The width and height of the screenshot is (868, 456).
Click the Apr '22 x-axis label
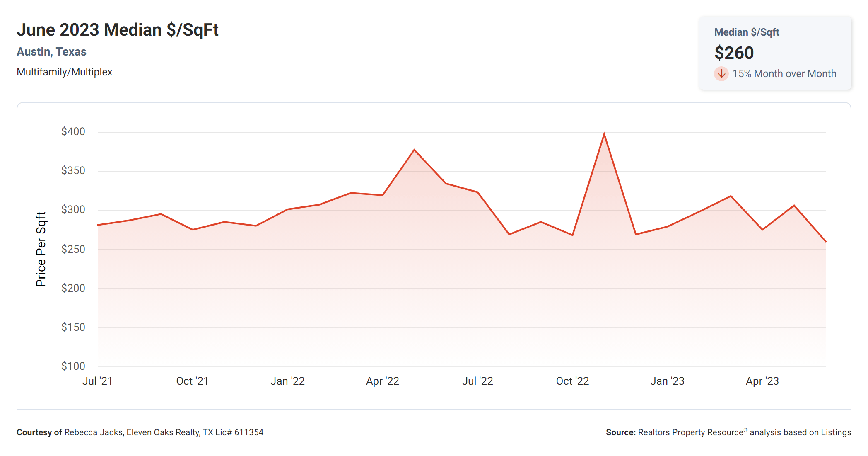click(x=382, y=381)
